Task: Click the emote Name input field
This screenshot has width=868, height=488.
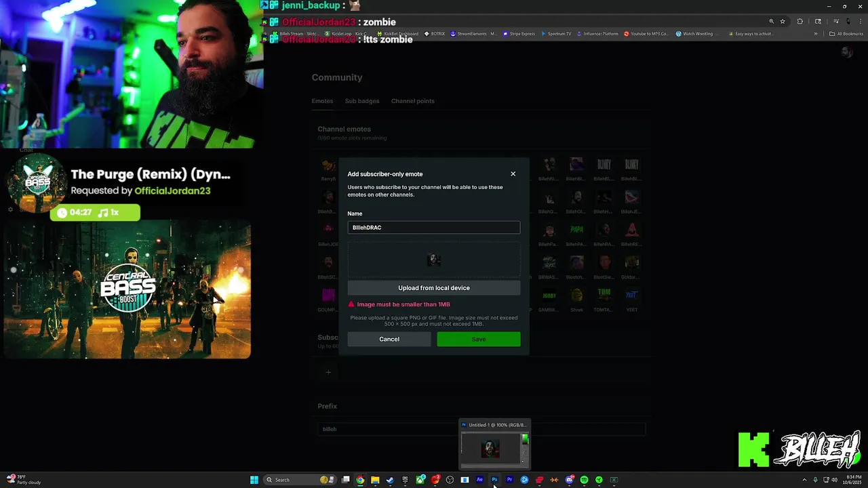Action: tap(434, 228)
